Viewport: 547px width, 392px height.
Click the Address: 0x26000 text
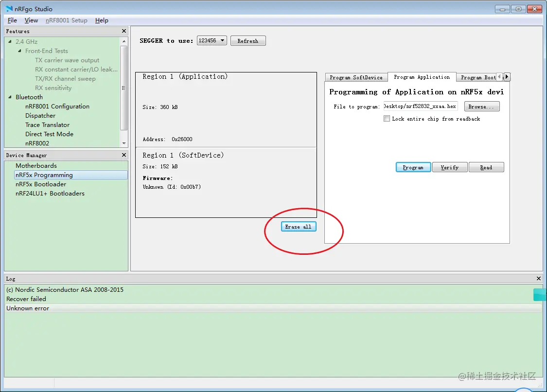(x=167, y=139)
